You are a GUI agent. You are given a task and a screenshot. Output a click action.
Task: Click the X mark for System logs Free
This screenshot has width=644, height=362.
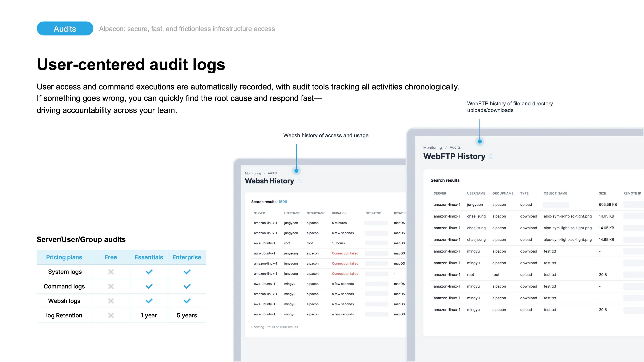[111, 272]
